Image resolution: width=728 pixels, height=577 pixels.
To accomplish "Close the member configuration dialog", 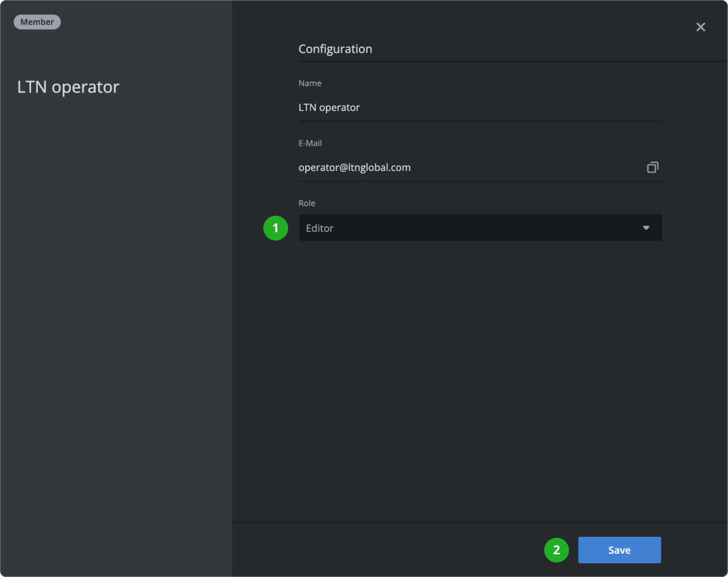I will [x=701, y=27].
